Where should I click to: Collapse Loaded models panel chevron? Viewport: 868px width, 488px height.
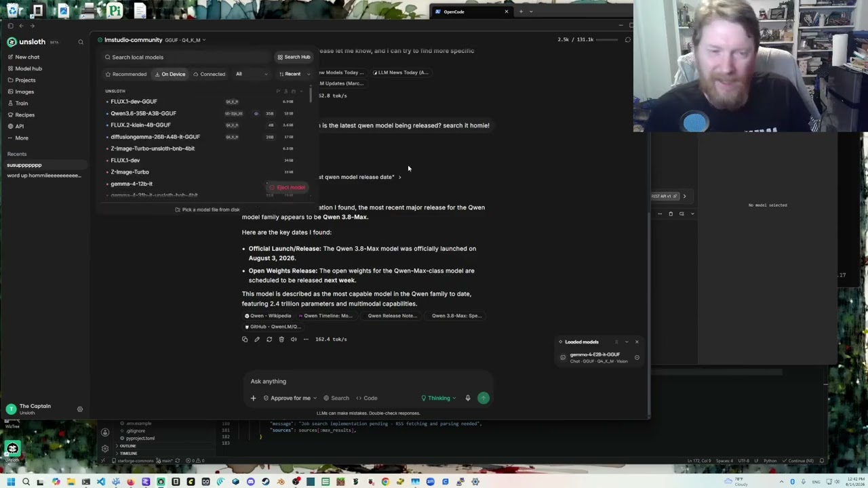[x=627, y=342]
